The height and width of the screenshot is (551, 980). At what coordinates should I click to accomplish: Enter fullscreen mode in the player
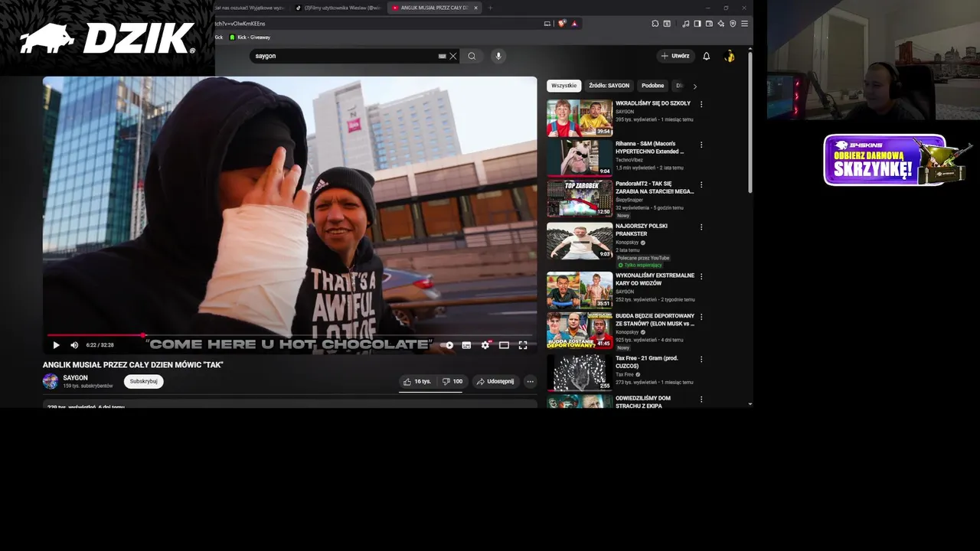click(x=523, y=345)
